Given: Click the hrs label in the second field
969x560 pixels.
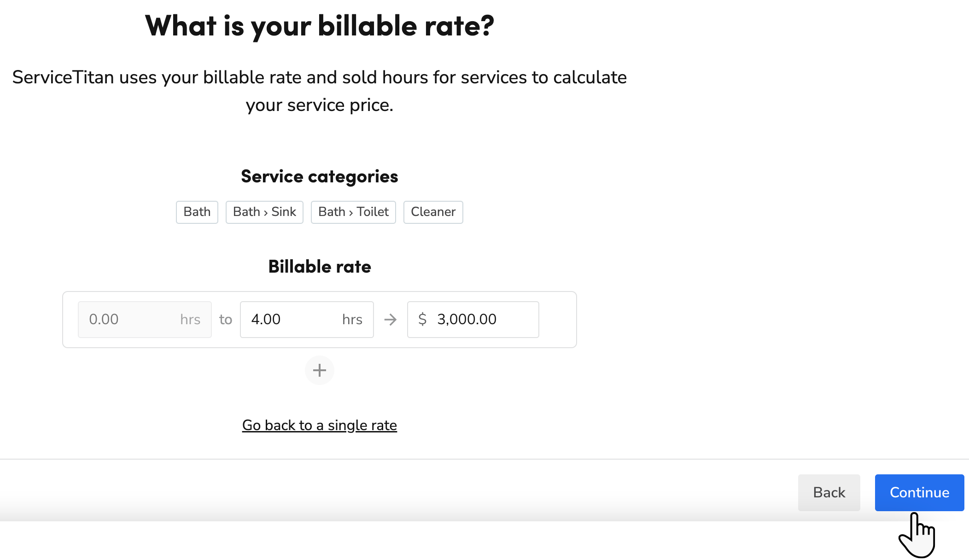Looking at the screenshot, I should [x=351, y=319].
